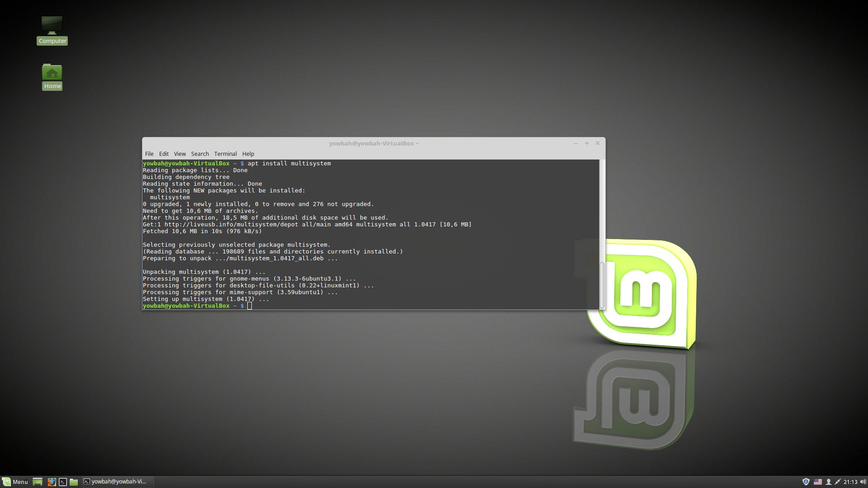Screen dimensions: 868x488
Task: Click the liveusb.info URL in terminal output
Action: click(x=231, y=225)
